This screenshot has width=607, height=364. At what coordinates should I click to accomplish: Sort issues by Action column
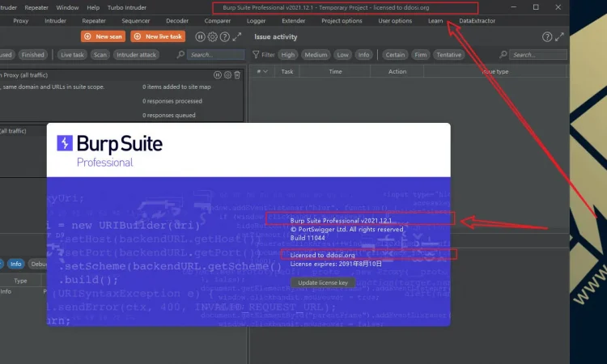pyautogui.click(x=397, y=71)
